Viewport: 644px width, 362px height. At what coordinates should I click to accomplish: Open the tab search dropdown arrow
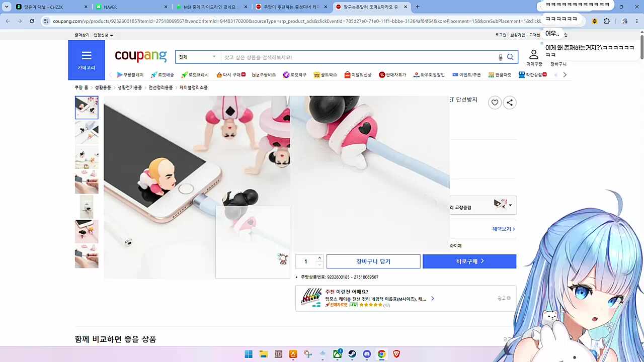tap(7, 7)
